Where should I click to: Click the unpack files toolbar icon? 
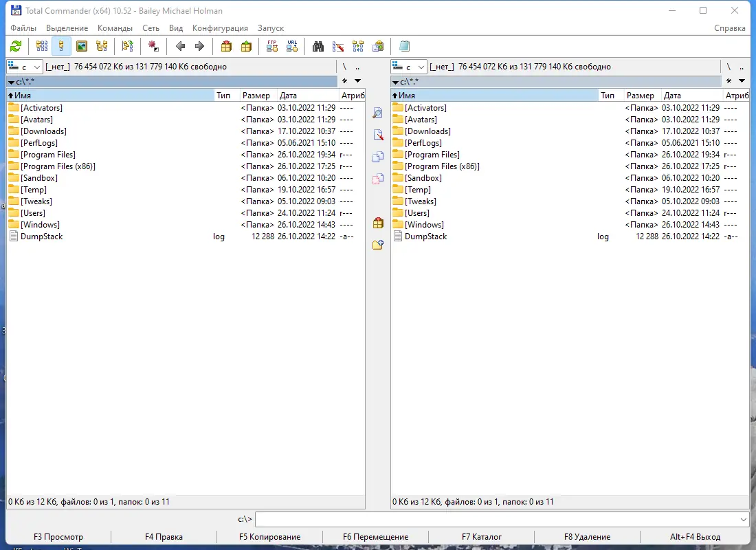pyautogui.click(x=246, y=46)
